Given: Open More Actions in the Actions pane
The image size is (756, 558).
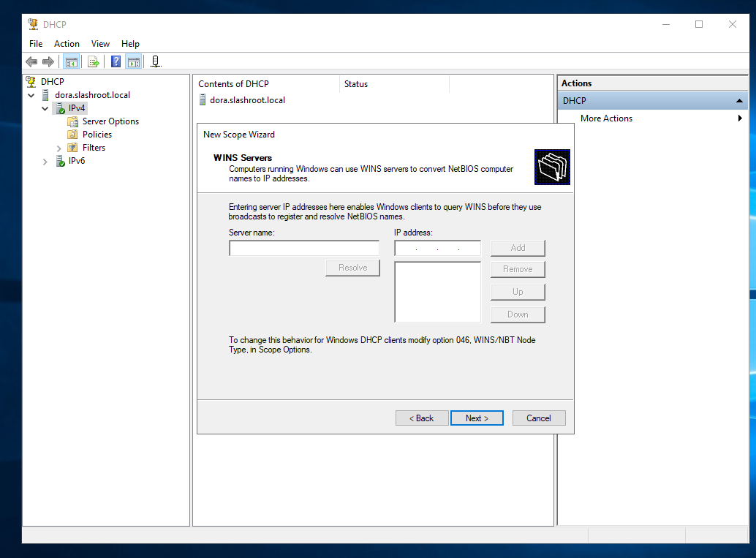Looking at the screenshot, I should point(606,118).
